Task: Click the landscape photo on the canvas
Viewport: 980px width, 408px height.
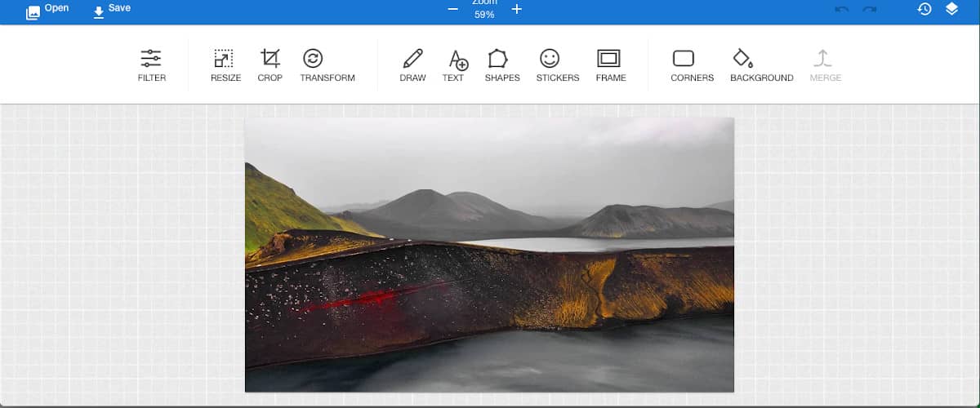Action: (489, 255)
